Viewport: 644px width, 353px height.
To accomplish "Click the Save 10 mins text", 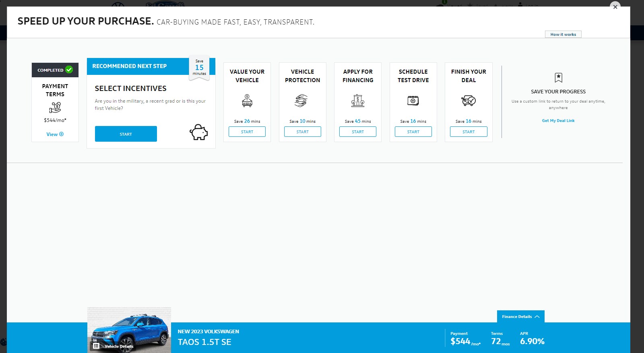I will 303,121.
